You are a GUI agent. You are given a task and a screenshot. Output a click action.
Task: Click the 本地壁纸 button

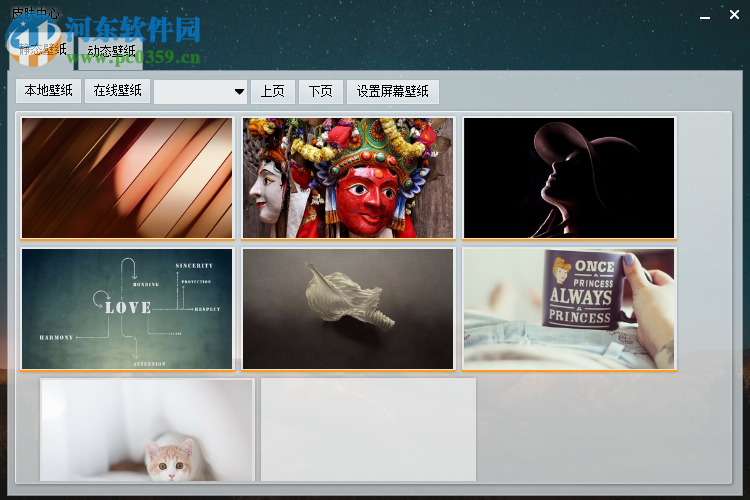48,91
